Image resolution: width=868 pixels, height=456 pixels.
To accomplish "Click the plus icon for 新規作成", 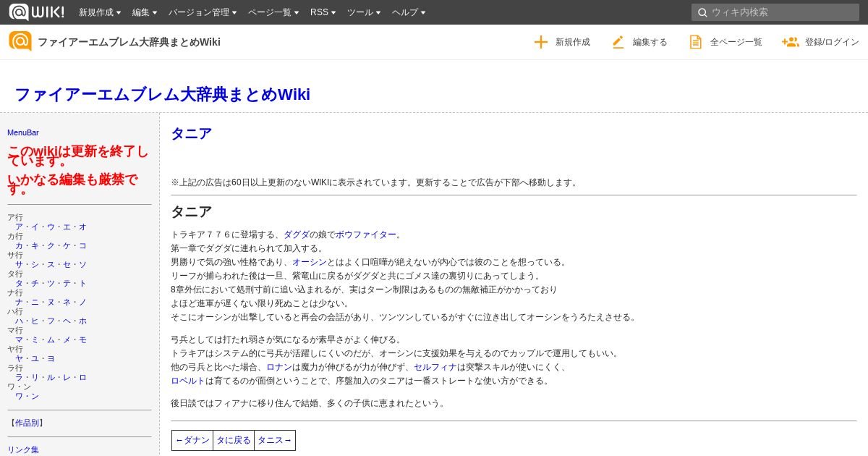I will [540, 42].
